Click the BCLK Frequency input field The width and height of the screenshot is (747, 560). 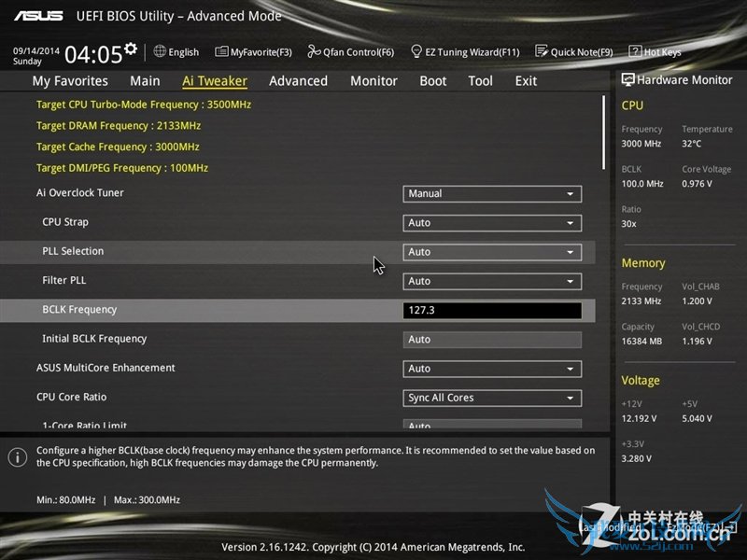coord(492,310)
